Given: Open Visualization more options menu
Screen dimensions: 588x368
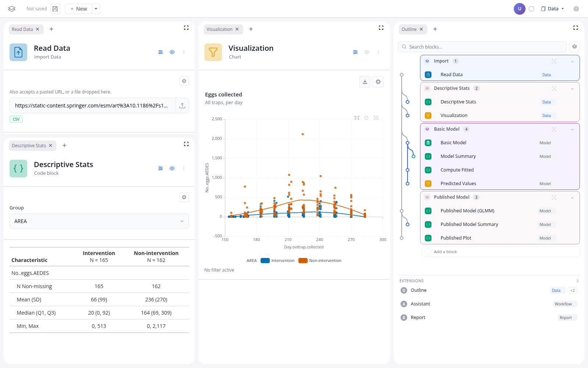Looking at the screenshot, I should click(x=379, y=52).
